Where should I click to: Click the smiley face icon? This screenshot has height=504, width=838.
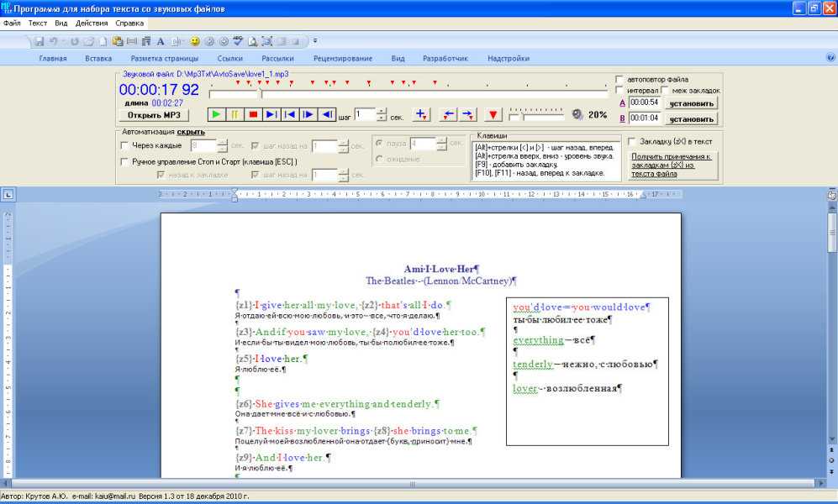[195, 41]
